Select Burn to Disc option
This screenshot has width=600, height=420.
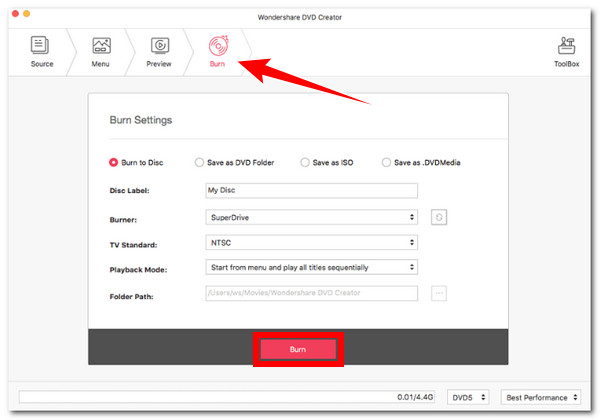pos(136,163)
